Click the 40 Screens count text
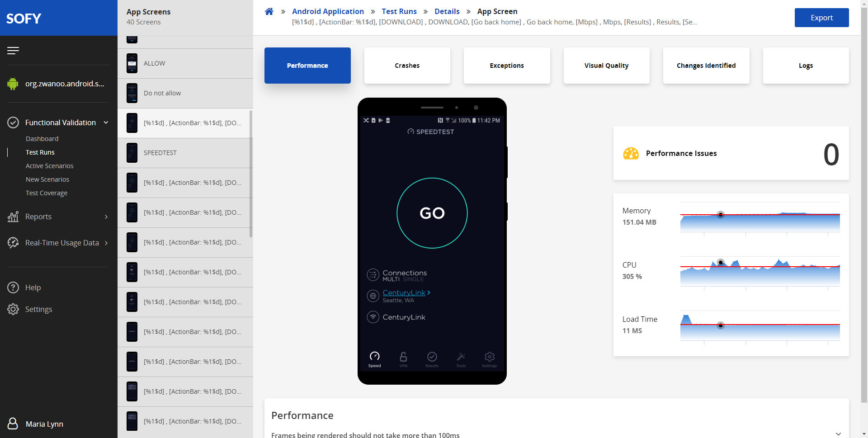The width and height of the screenshot is (868, 438). click(x=143, y=22)
